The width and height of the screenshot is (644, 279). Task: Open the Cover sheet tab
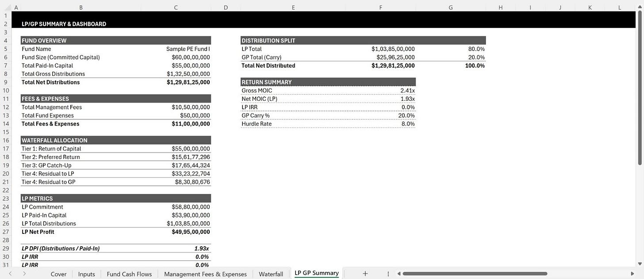58,274
